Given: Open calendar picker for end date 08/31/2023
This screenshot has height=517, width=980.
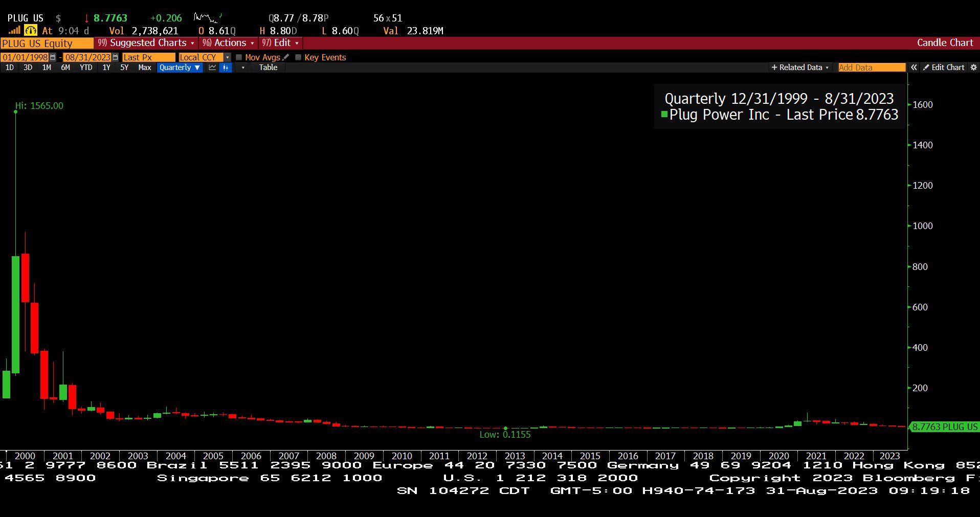Looking at the screenshot, I should coord(115,57).
